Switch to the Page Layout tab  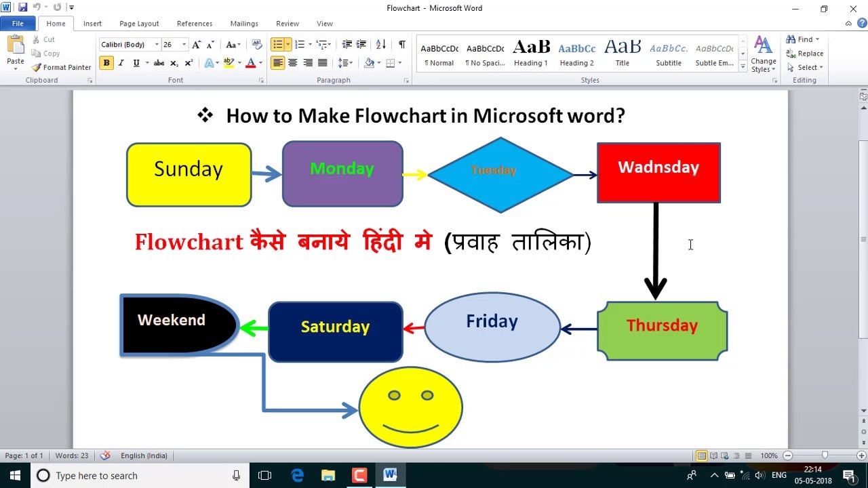point(139,24)
